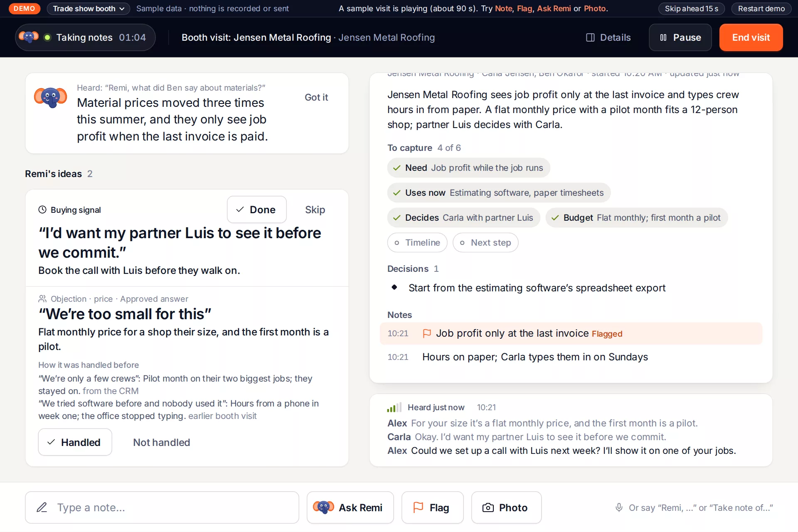Select the Uses now capture chip
The width and height of the screenshot is (798, 532).
[x=499, y=193]
